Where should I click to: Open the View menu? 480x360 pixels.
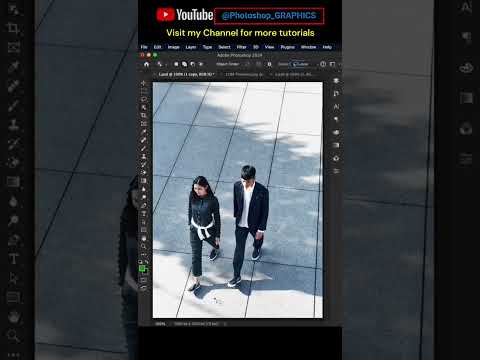(x=269, y=47)
